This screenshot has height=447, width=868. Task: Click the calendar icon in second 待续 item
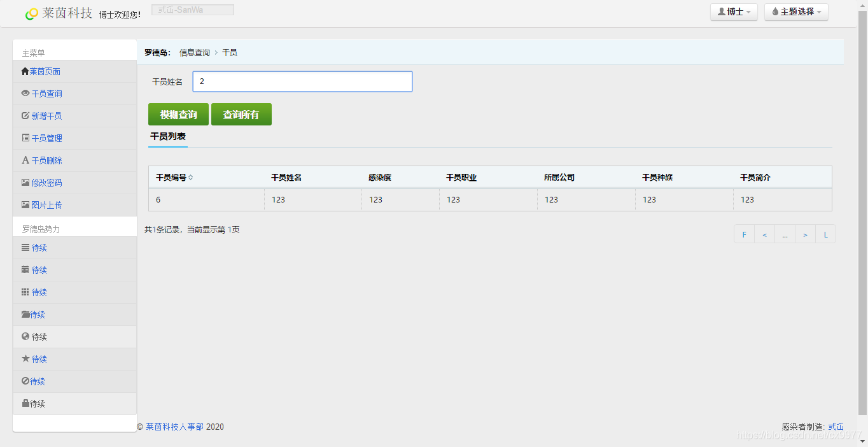point(25,269)
